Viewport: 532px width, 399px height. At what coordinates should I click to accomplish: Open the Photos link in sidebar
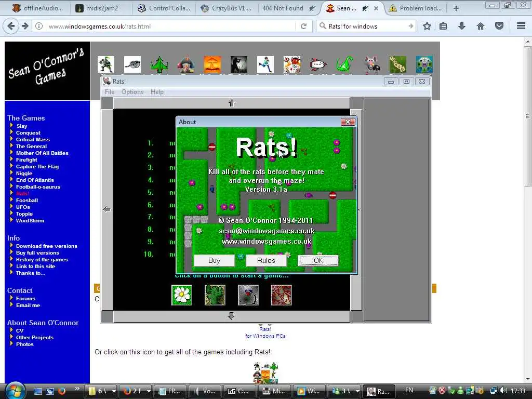click(x=25, y=344)
